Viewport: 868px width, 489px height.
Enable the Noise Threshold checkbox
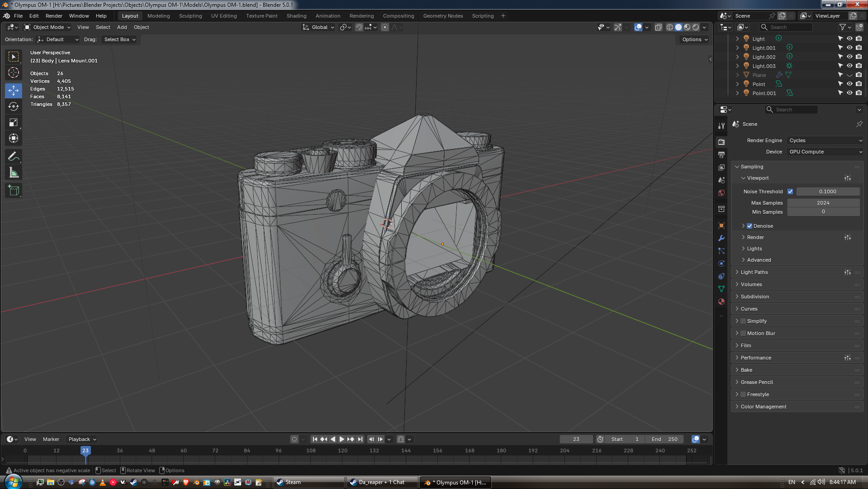(790, 192)
